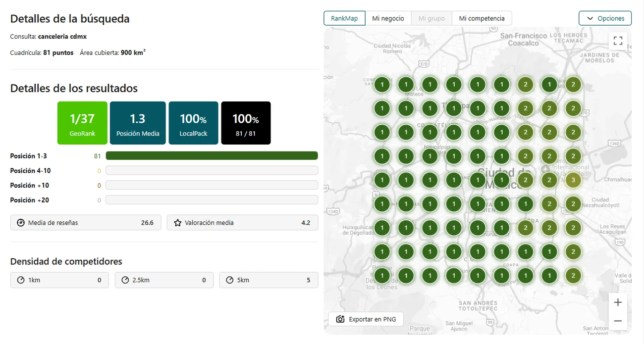The width and height of the screenshot is (644, 344).
Task: Click the LocalPack 100% card
Action: pyautogui.click(x=193, y=123)
